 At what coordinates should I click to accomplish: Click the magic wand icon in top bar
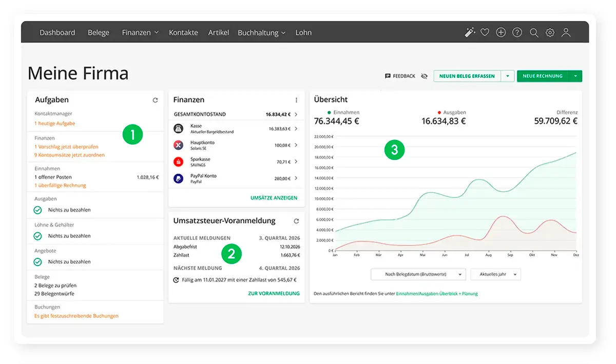tap(470, 32)
